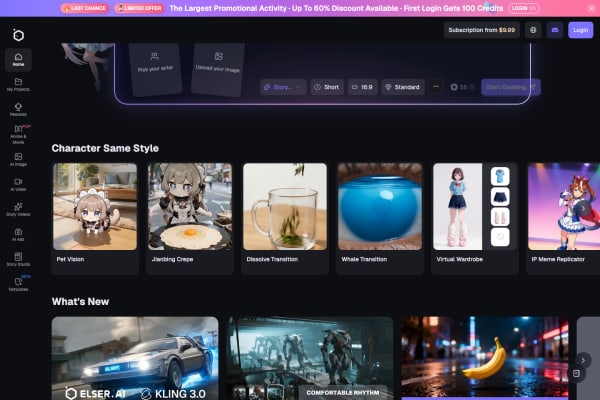This screenshot has width=600, height=400.
Task: Click the LOGIN >> button in banner
Action: (x=524, y=8)
